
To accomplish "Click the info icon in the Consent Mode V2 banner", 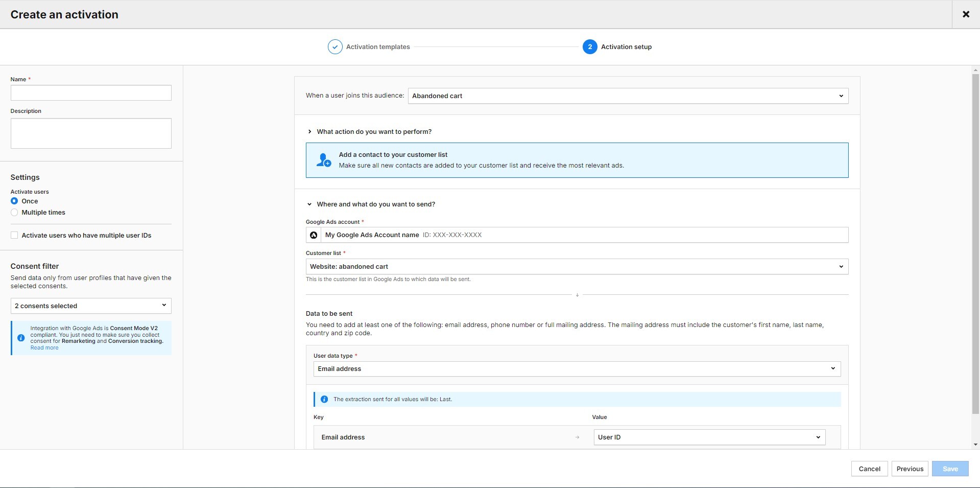I will [21, 338].
